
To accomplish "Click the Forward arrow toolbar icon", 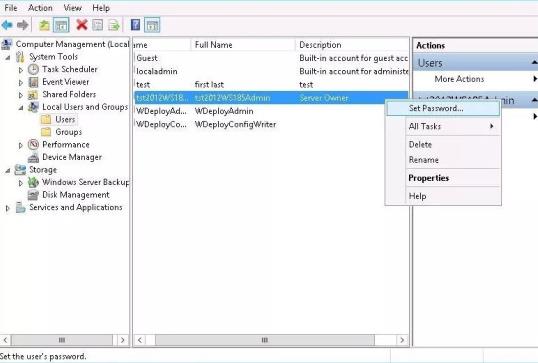I will click(x=23, y=25).
